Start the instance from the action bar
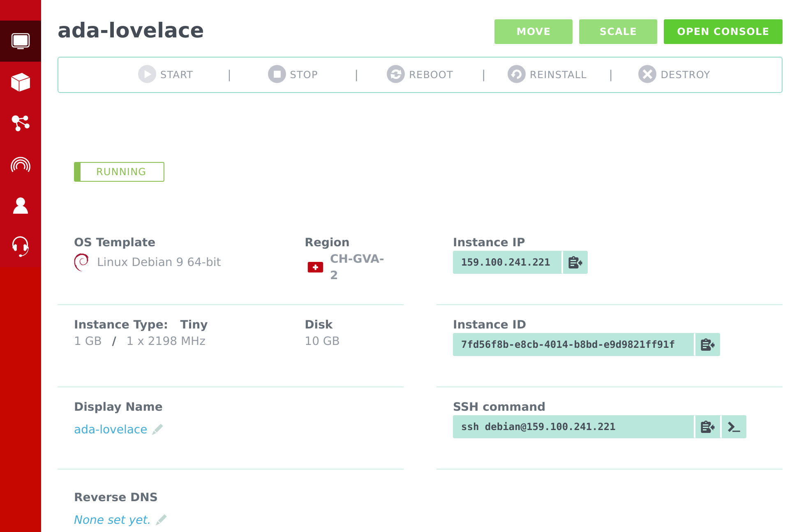 [x=165, y=74]
